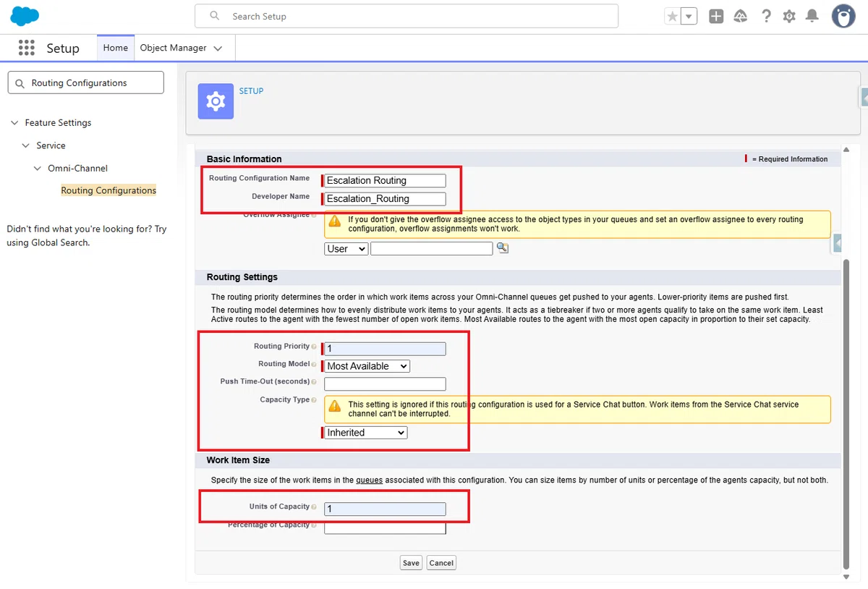
Task: Select Routing Configurations in the sidebar
Action: click(109, 190)
